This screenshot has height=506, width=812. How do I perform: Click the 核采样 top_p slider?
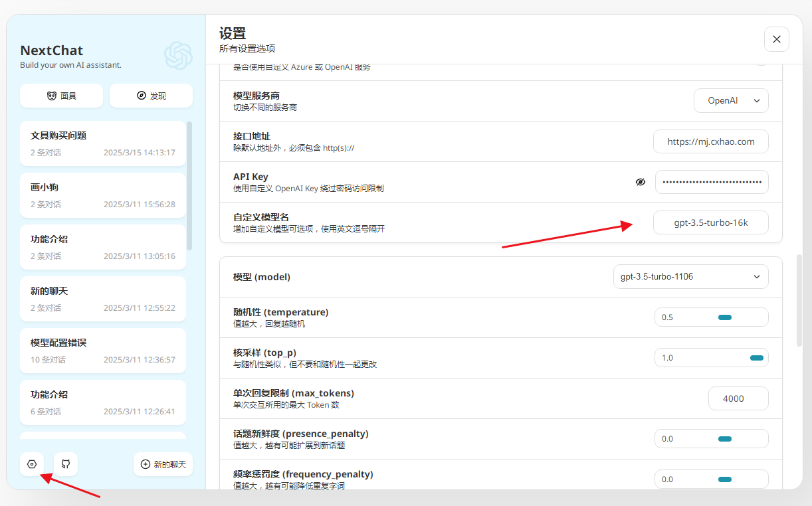click(x=756, y=358)
